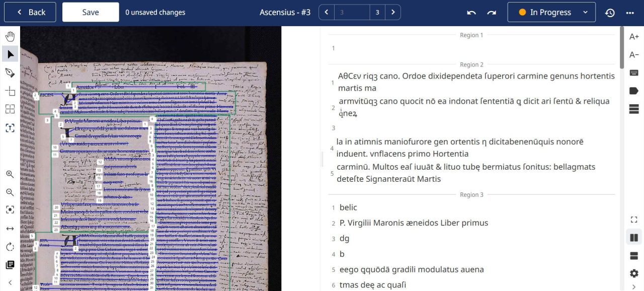This screenshot has width=644, height=291.
Task: Select the arrow pointer tool
Action: click(x=10, y=54)
